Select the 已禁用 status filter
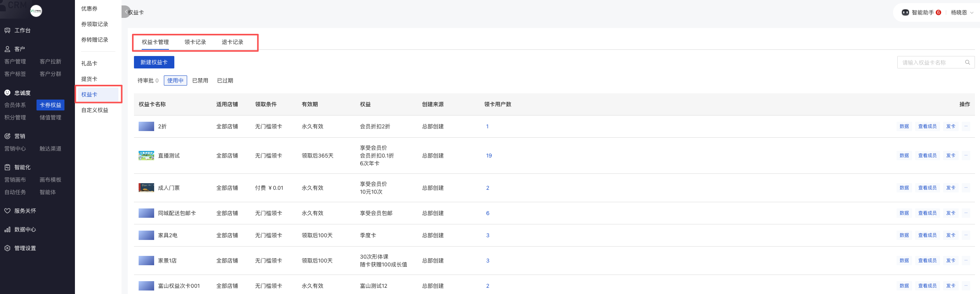Image resolution: width=980 pixels, height=294 pixels. tap(200, 80)
